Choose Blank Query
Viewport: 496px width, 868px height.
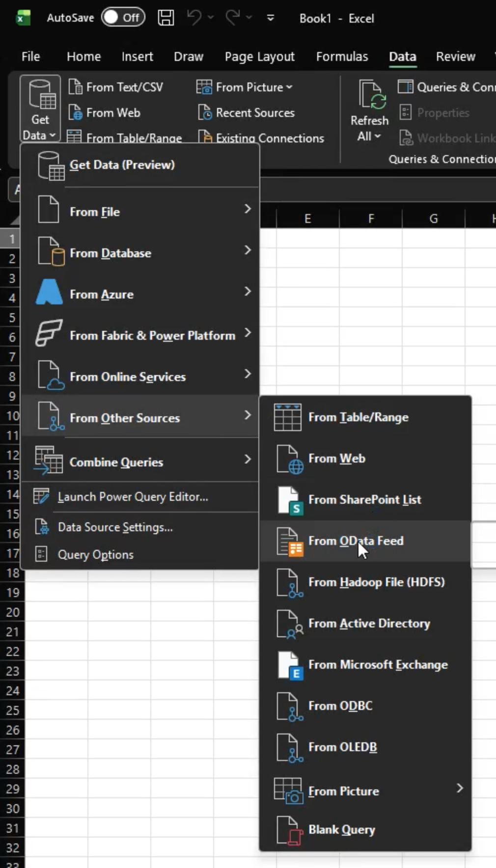(365, 830)
